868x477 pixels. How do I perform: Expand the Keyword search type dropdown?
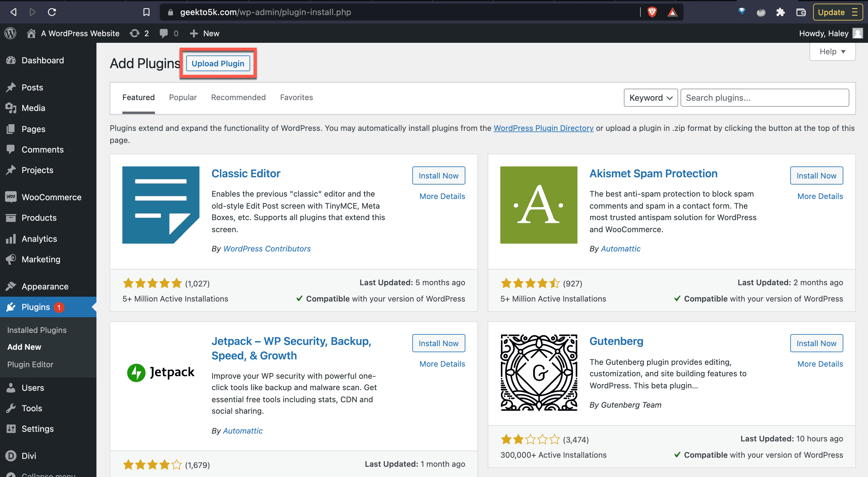coord(650,98)
